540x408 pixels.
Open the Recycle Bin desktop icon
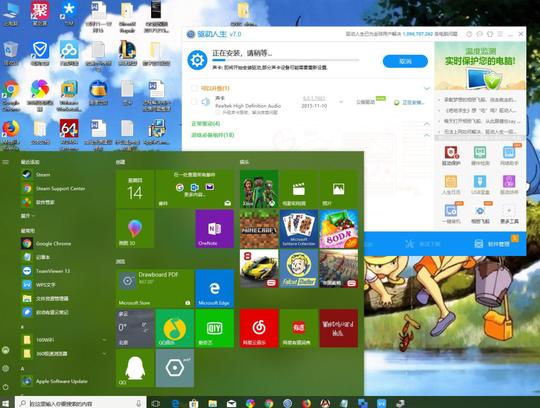[x=11, y=54]
